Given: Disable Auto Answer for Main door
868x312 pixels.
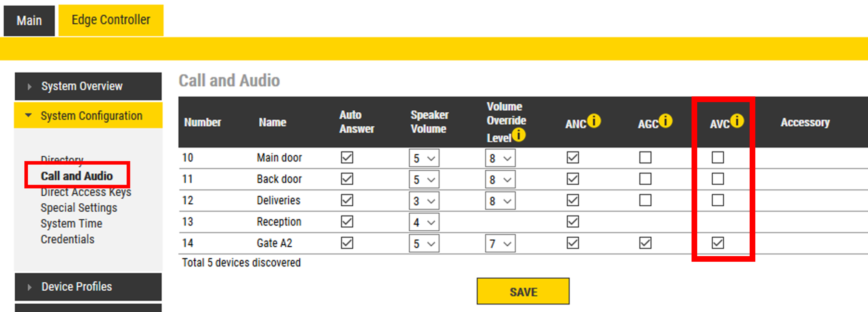Looking at the screenshot, I should click(x=347, y=157).
